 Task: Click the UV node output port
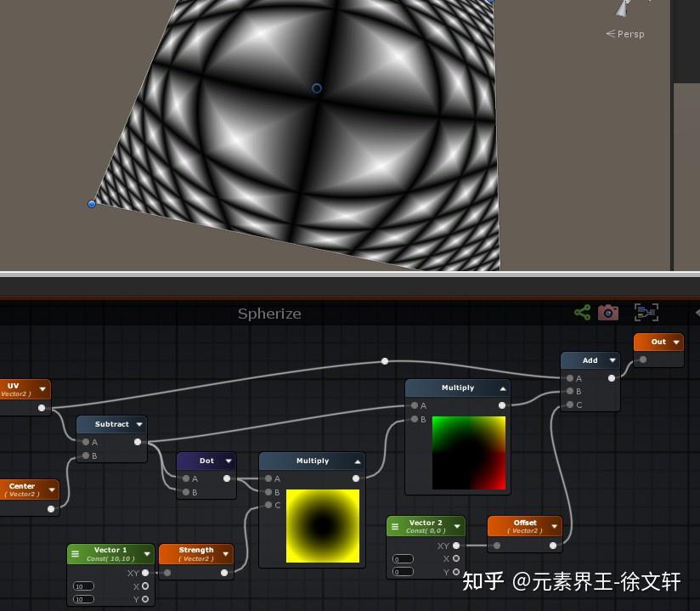(40, 407)
